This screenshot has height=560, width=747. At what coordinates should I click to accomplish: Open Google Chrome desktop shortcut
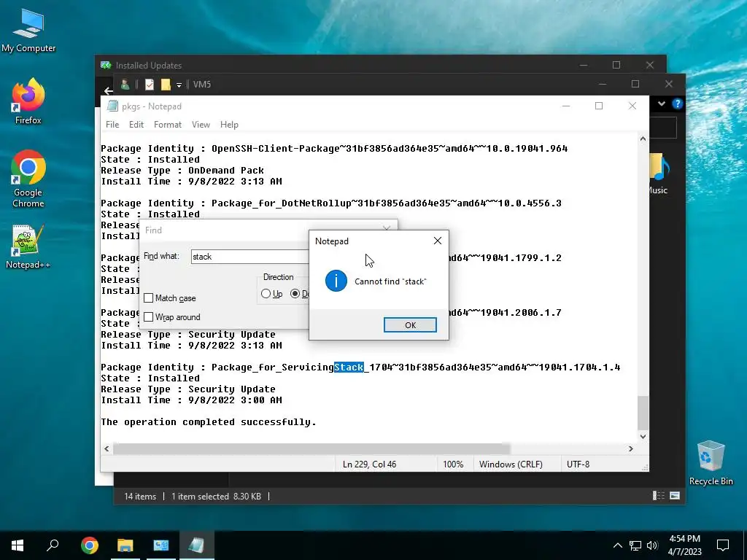tap(28, 179)
